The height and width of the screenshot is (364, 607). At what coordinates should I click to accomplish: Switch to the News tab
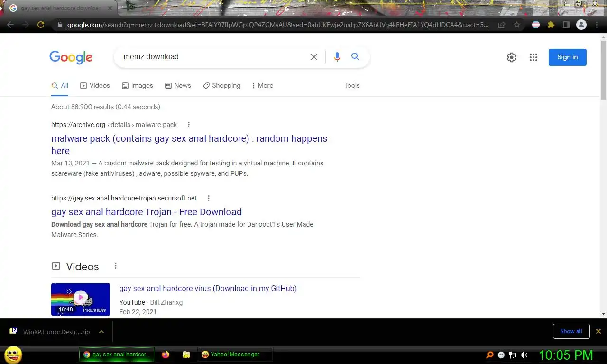[178, 85]
